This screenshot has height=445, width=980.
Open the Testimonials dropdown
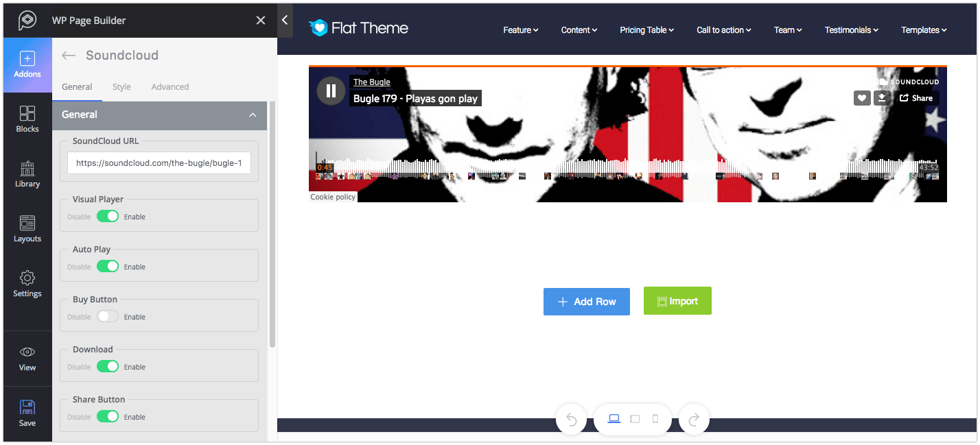(x=852, y=30)
